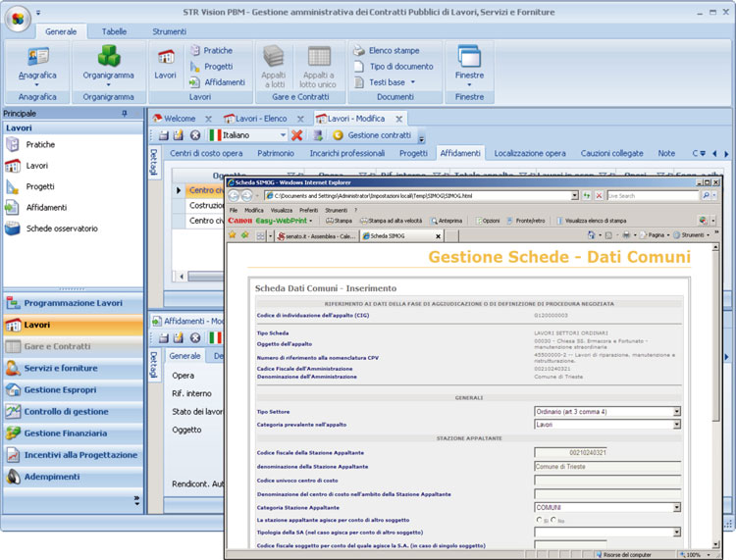Click the Organigramma green blocks icon
Image resolution: width=736 pixels, height=560 pixels.
tap(108, 57)
